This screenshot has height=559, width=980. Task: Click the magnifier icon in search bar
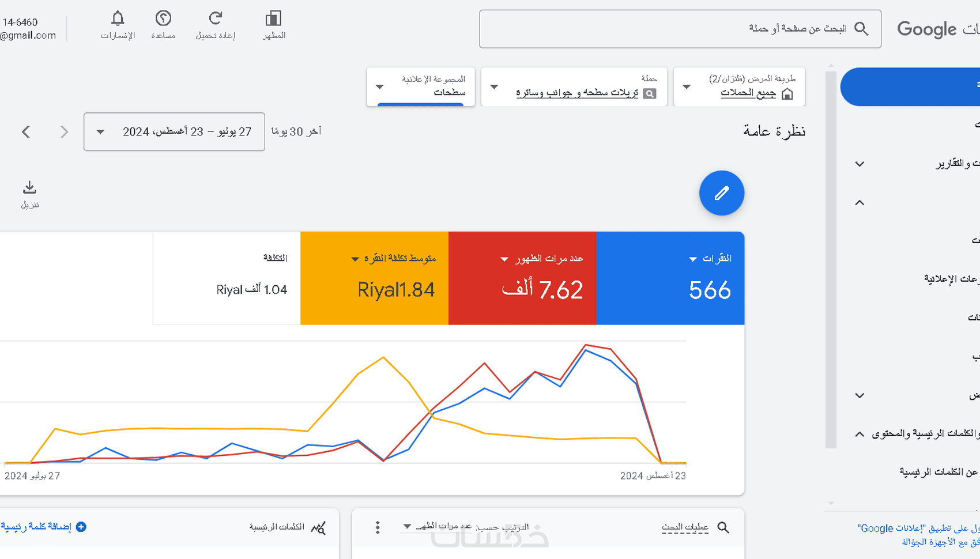[861, 29]
